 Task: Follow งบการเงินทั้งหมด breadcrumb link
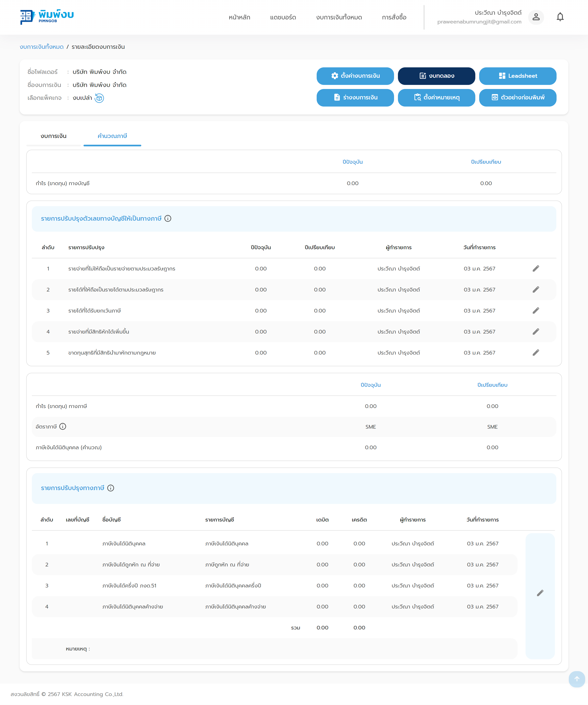[42, 47]
